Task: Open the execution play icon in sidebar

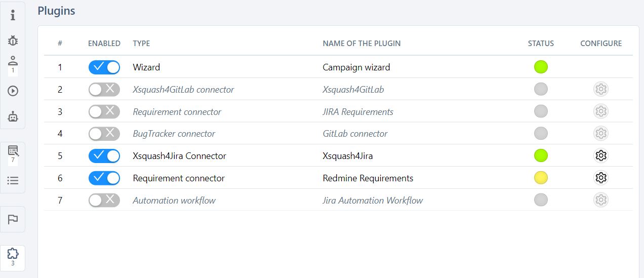Action: (x=13, y=91)
